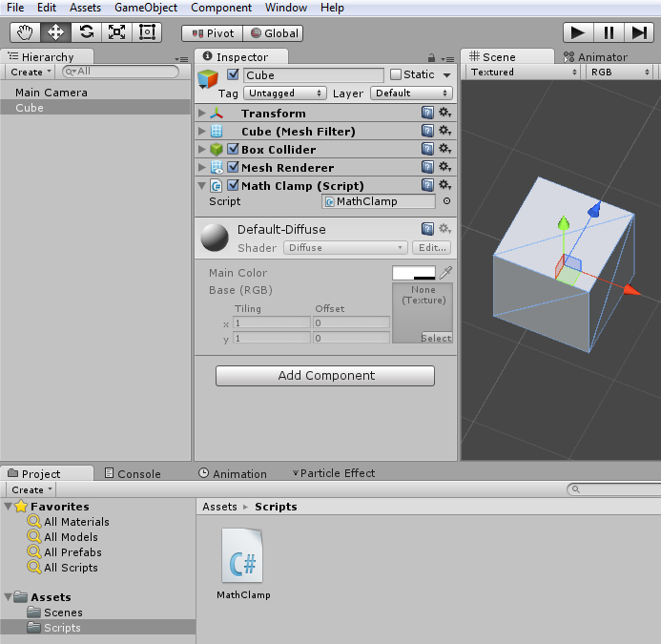Collapse the Favorites tree
Screen dimensions: 661x644
click(x=8, y=506)
